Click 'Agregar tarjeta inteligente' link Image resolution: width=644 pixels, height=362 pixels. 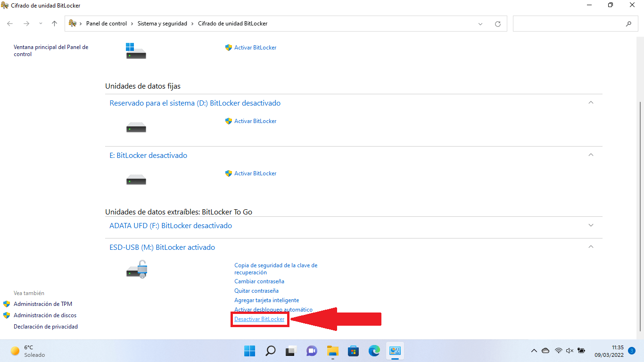pos(266,300)
